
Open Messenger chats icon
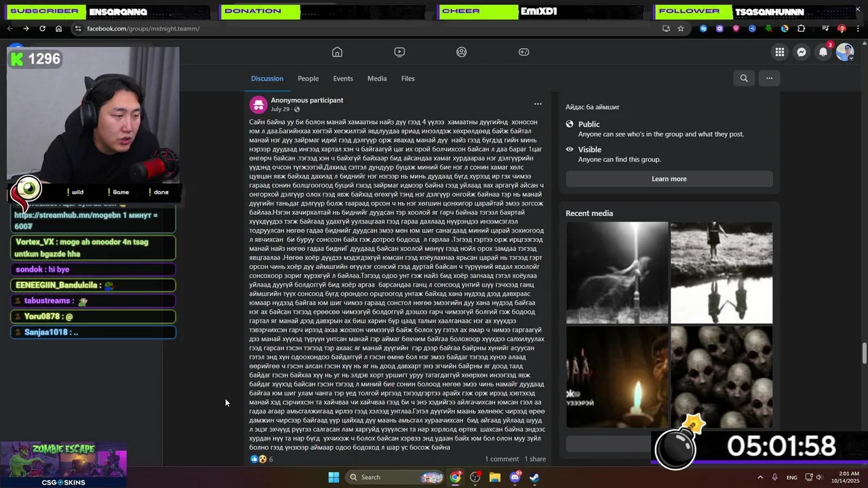pos(802,52)
